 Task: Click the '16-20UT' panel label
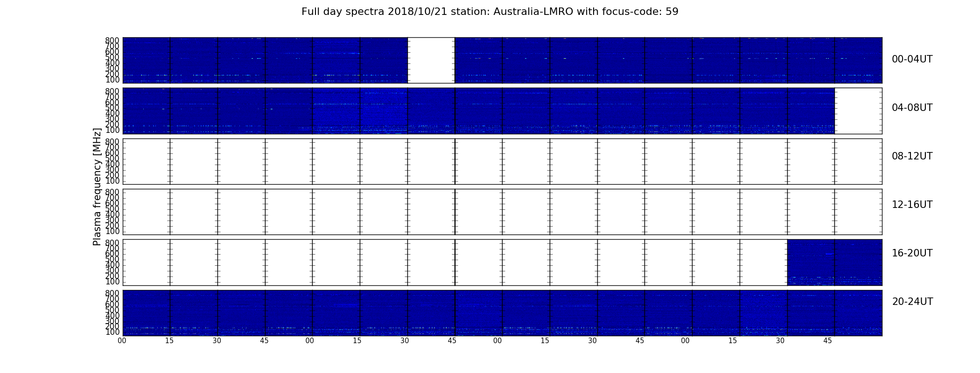[x=912, y=253]
